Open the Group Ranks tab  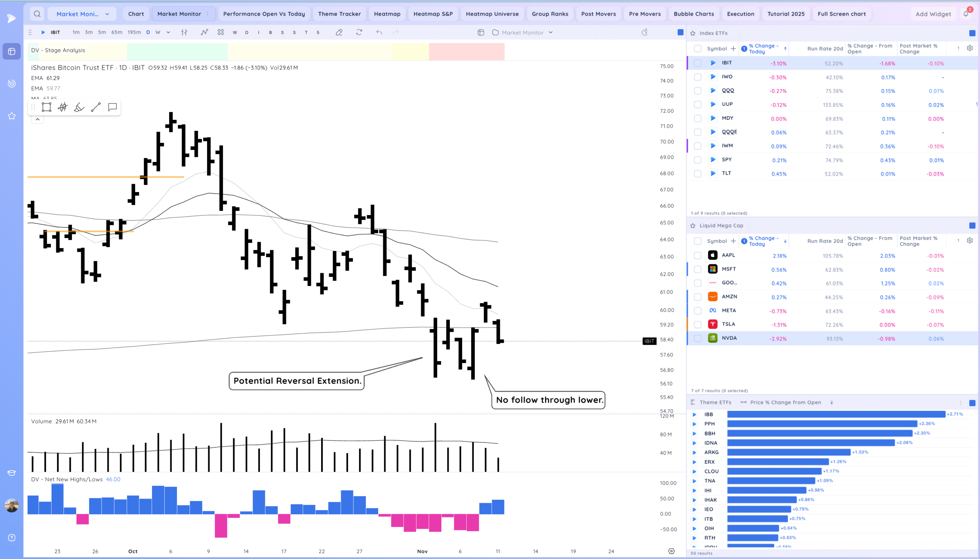coord(549,14)
